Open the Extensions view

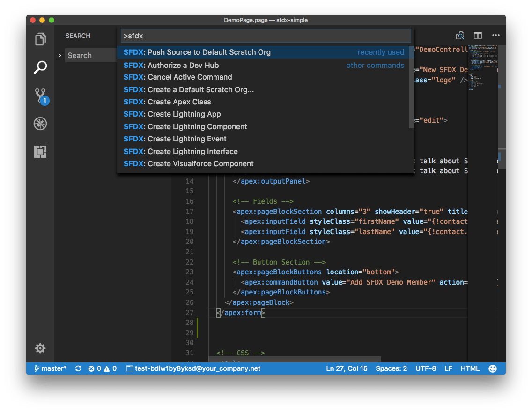(x=40, y=152)
